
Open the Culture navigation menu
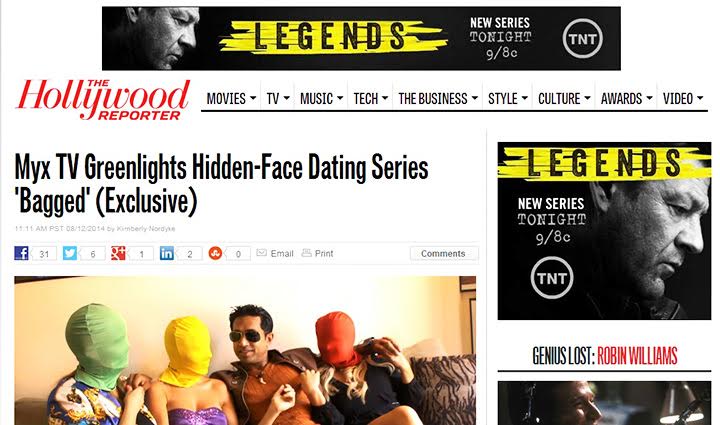pos(564,98)
